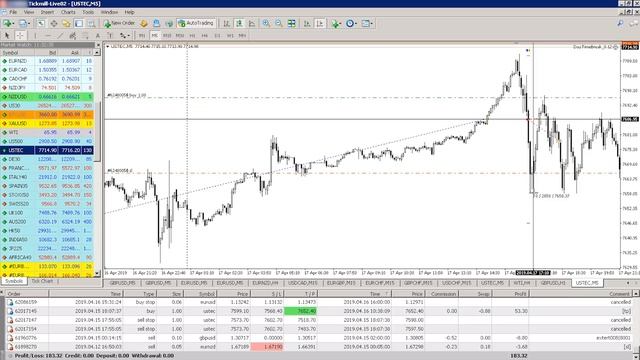Select NZDUSD row in Market Watch
The width and height of the screenshot is (640, 360).
tap(47, 97)
